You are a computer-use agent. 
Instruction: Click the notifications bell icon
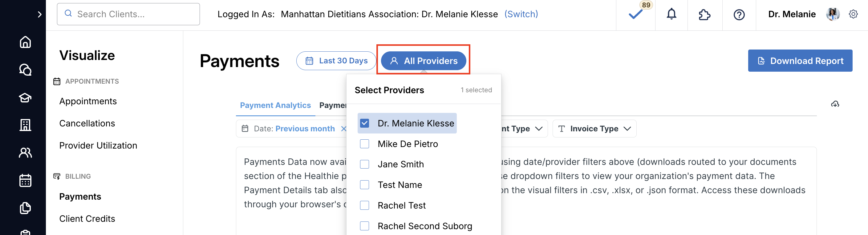671,14
